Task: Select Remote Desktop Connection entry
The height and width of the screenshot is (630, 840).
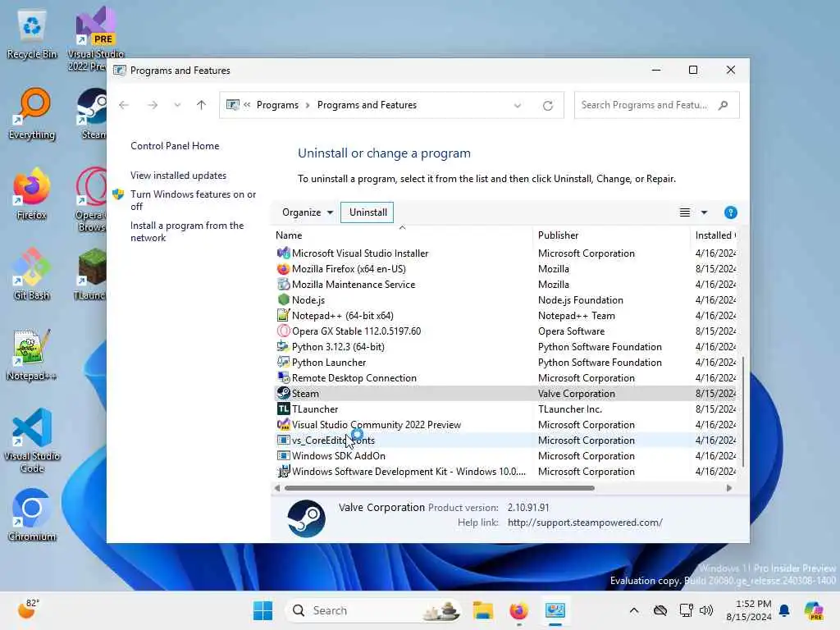Action: pyautogui.click(x=504, y=377)
